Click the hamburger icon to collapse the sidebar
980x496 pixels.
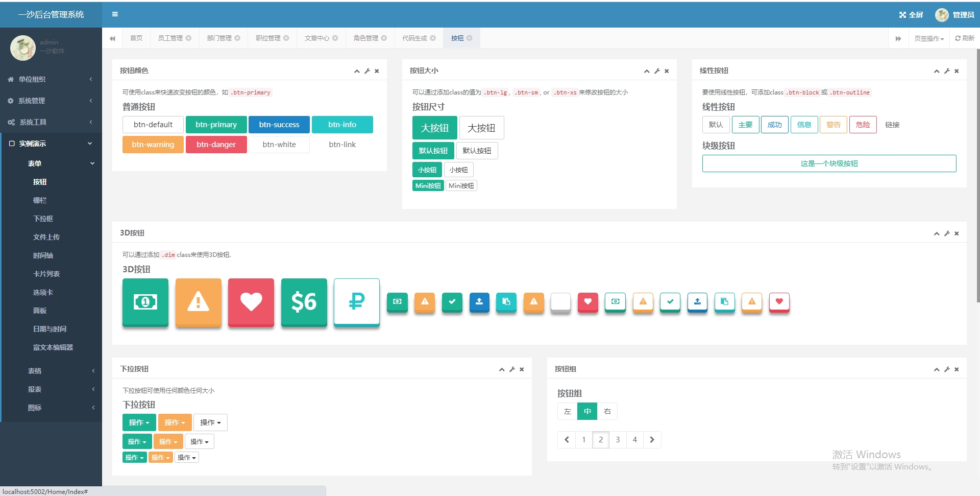click(114, 14)
